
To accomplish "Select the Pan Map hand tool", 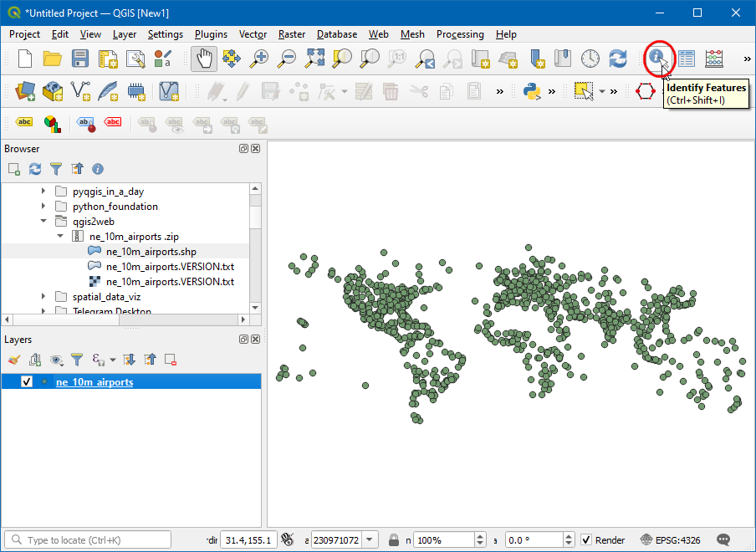I will 204,59.
